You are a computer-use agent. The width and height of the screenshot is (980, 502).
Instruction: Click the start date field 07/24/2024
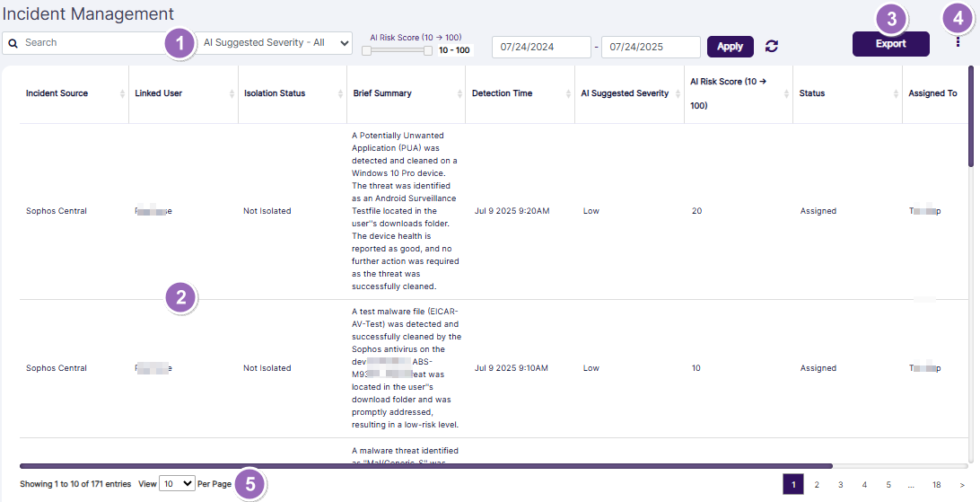[x=541, y=47]
